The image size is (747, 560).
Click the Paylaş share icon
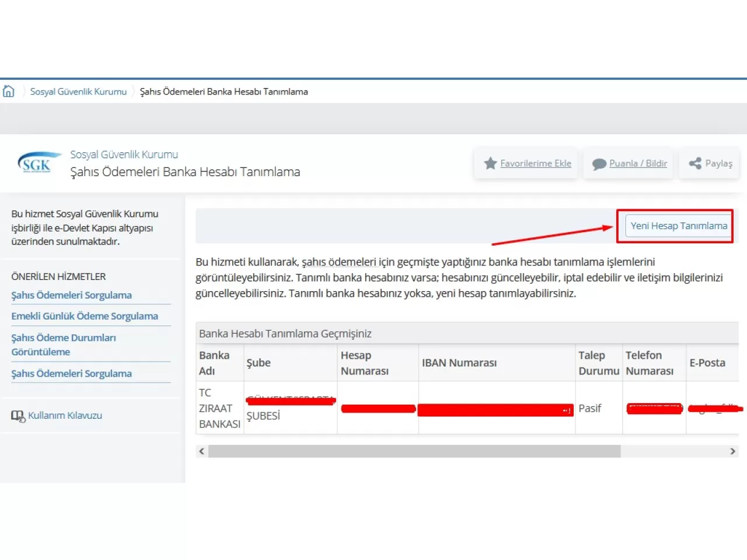pyautogui.click(x=695, y=164)
